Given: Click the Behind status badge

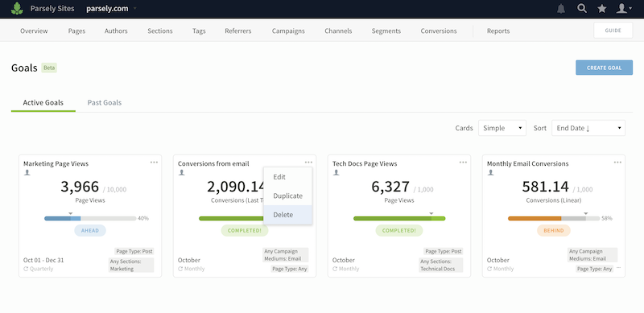Looking at the screenshot, I should coord(553,230).
